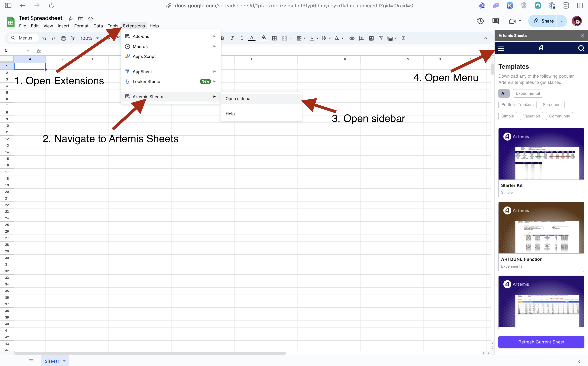Open the comments panel icon
588x366 pixels.
click(495, 21)
